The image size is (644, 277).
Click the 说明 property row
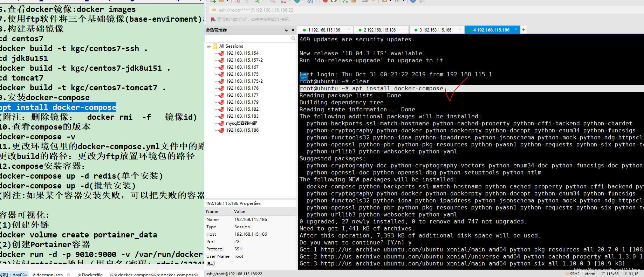[251, 264]
